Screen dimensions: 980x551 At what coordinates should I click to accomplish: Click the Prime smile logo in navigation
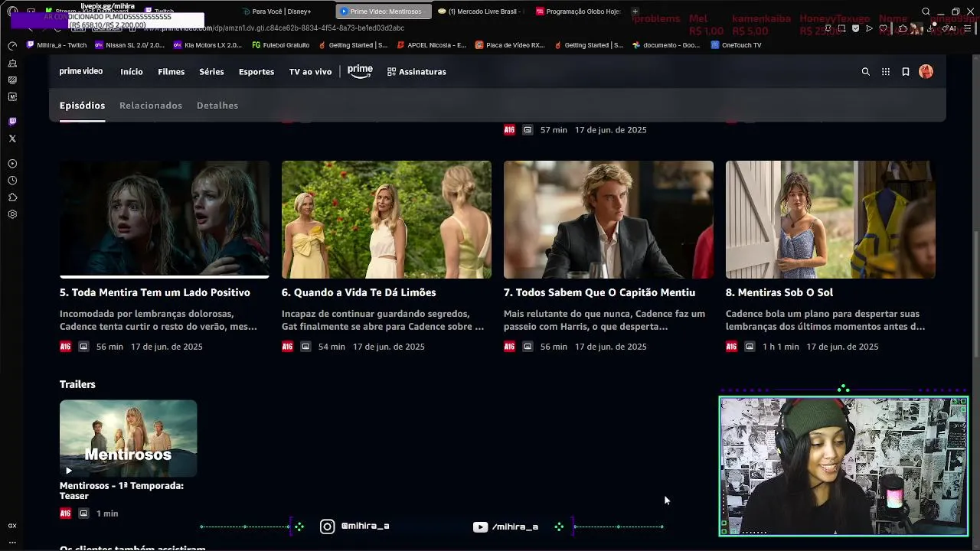[x=360, y=71]
